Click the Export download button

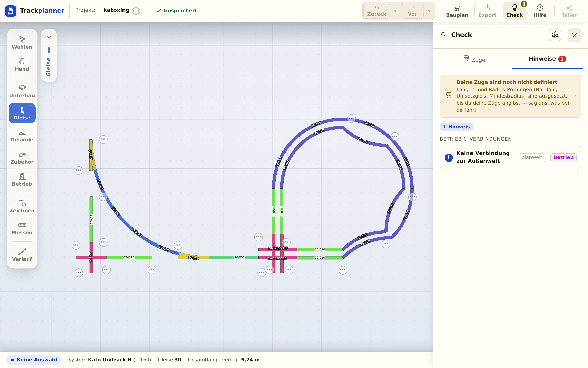click(x=487, y=11)
